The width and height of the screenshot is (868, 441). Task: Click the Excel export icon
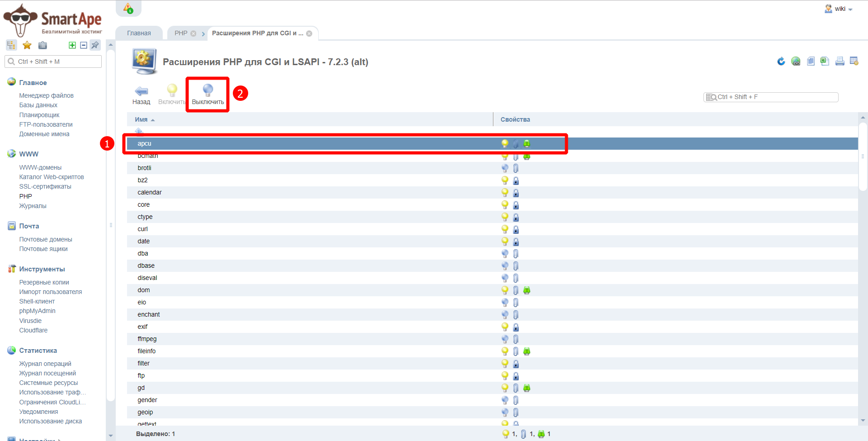click(825, 62)
